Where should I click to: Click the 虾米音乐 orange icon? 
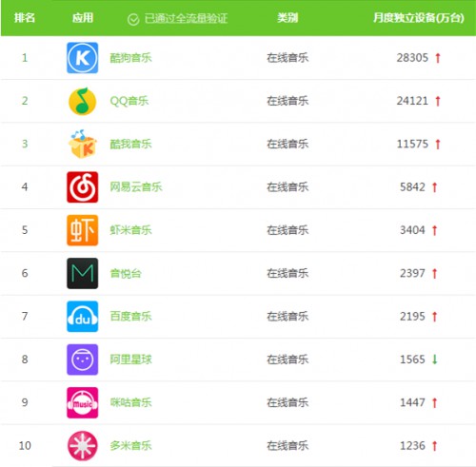83,230
